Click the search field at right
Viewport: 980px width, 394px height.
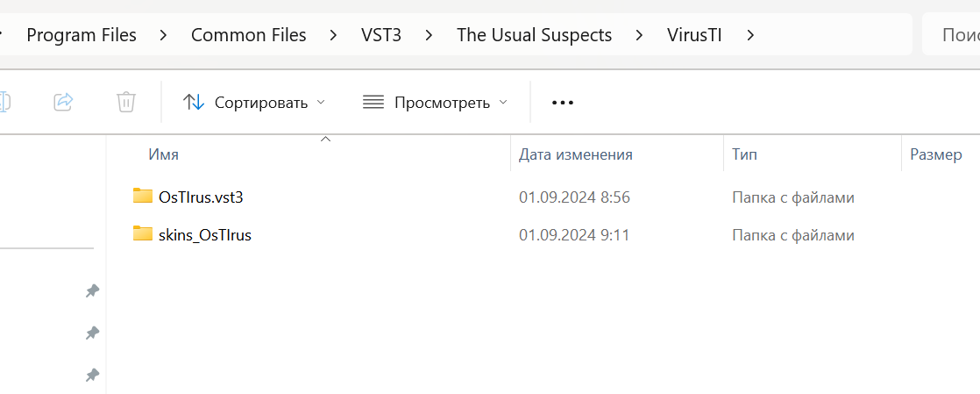pos(951,35)
